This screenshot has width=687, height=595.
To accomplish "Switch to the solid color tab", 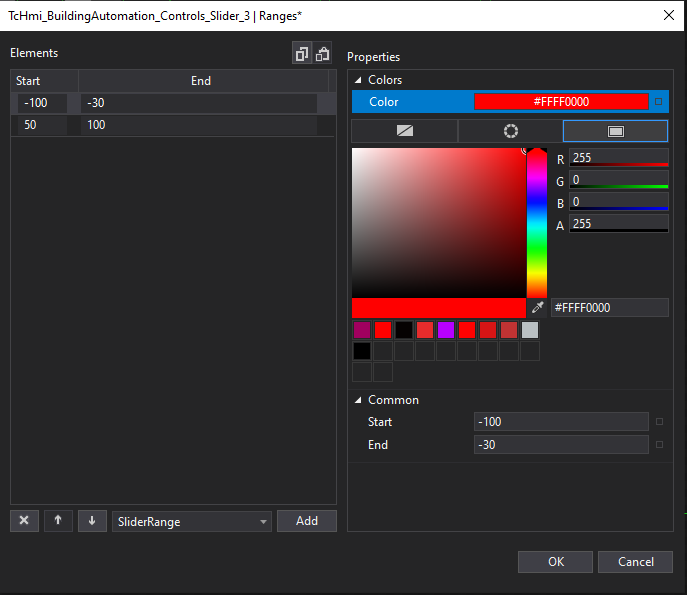I will click(616, 131).
